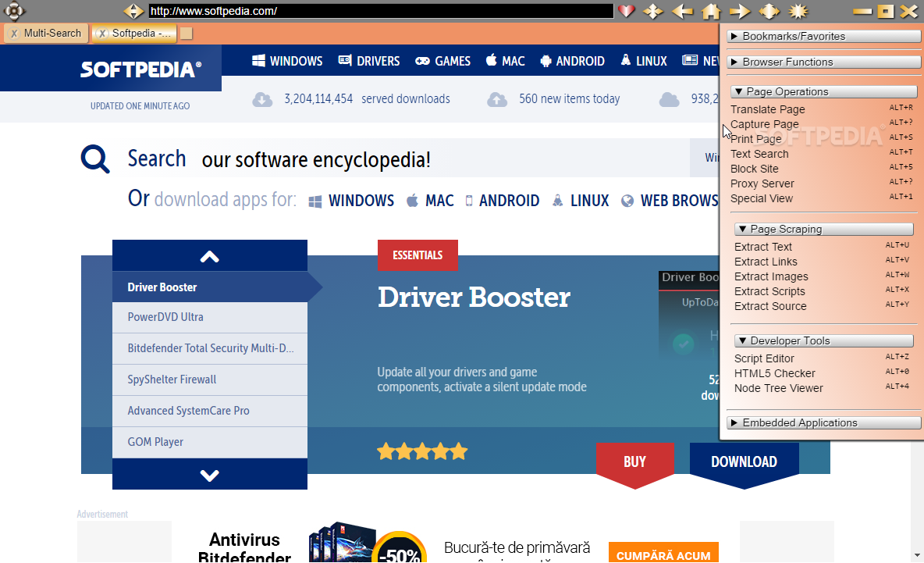This screenshot has width=924, height=563.
Task: Run Extract Text
Action: coord(763,247)
